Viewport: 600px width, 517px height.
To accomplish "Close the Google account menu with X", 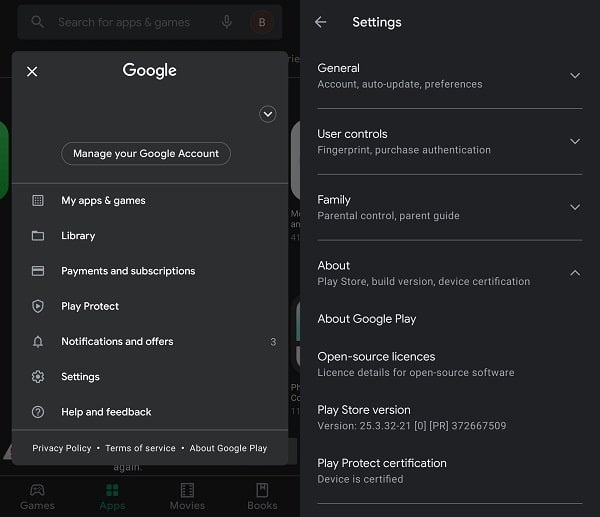I will coord(32,72).
